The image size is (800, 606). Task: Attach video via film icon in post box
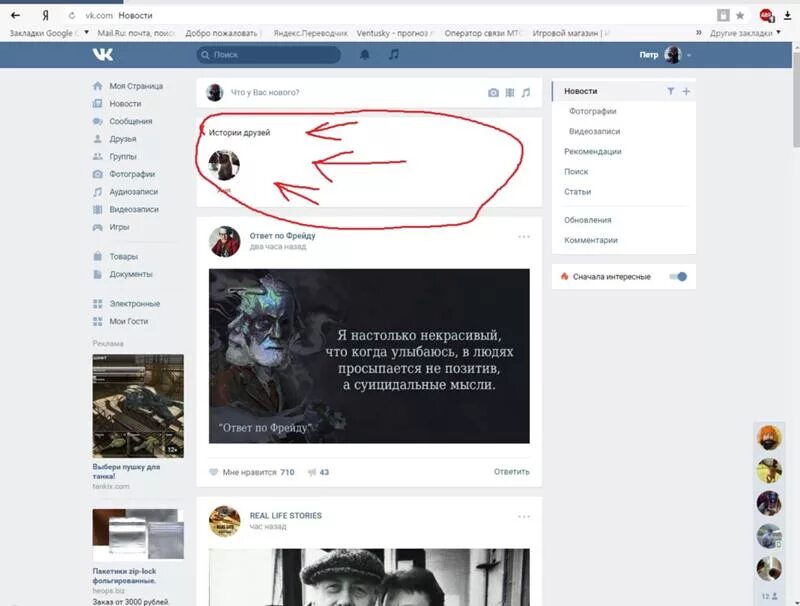point(510,92)
